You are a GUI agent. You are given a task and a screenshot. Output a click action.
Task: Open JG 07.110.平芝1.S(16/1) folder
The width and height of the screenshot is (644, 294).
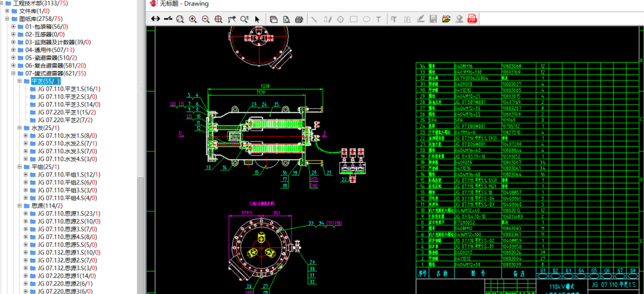(69, 89)
